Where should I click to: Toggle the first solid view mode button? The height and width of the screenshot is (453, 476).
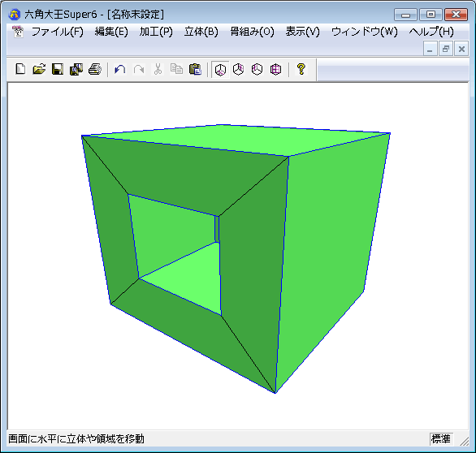click(x=220, y=69)
